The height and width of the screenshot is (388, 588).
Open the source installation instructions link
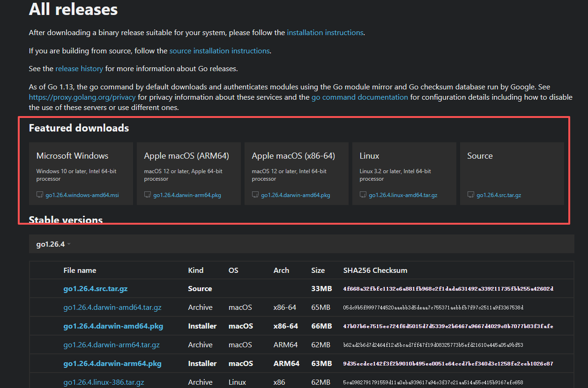[219, 51]
